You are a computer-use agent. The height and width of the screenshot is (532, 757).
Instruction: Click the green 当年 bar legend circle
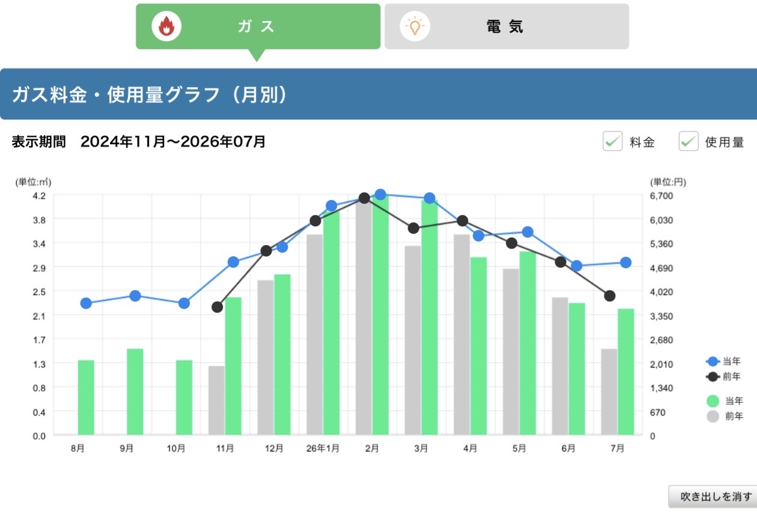pyautogui.click(x=713, y=401)
